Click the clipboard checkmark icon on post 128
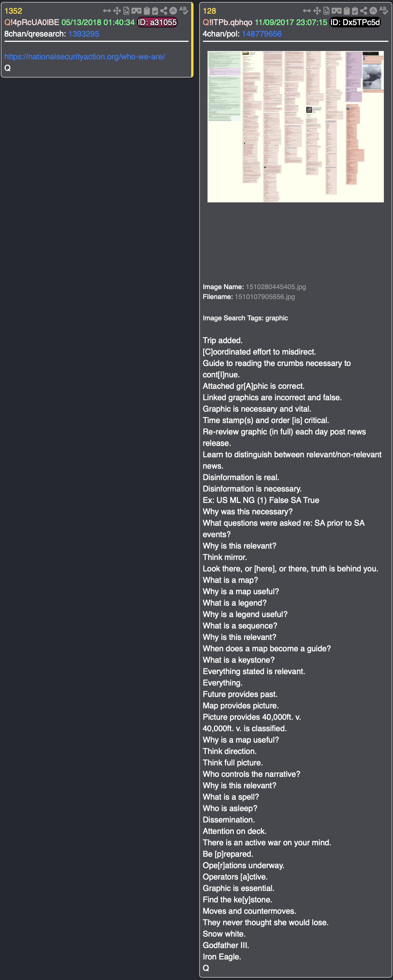 point(355,11)
